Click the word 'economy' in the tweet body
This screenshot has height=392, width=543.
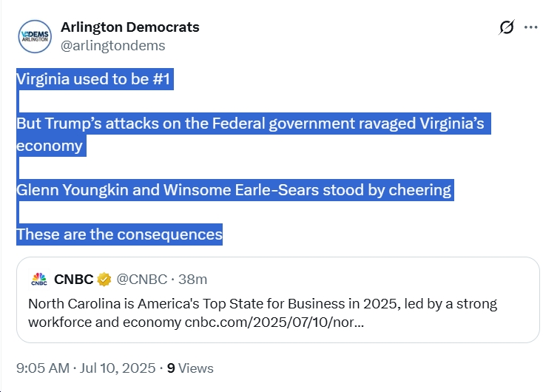(x=50, y=146)
